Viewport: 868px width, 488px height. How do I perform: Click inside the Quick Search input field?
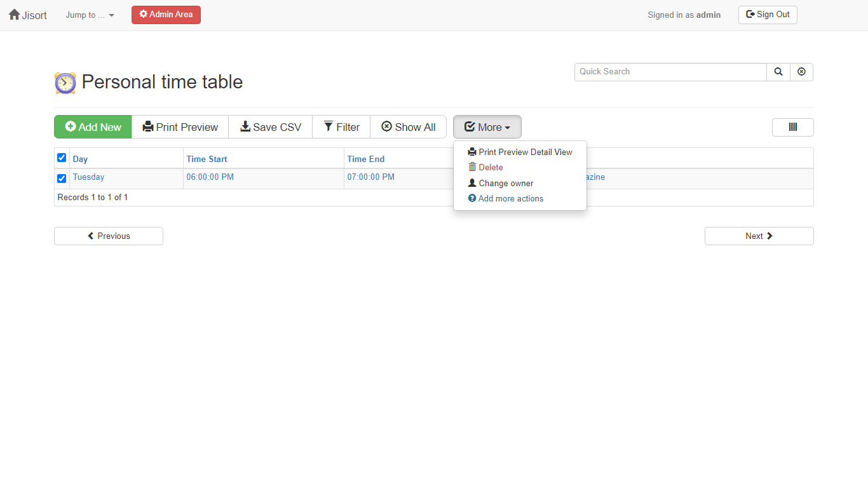(670, 72)
